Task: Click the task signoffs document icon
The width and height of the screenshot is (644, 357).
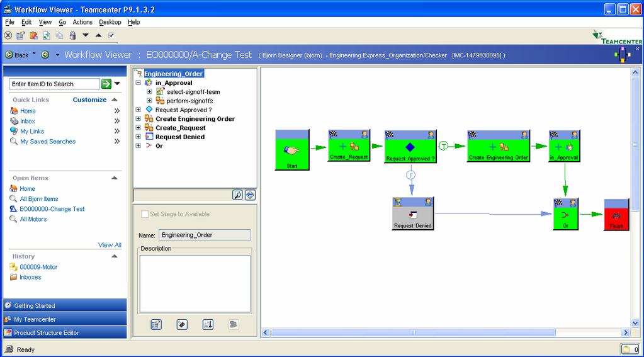Action: click(x=208, y=324)
